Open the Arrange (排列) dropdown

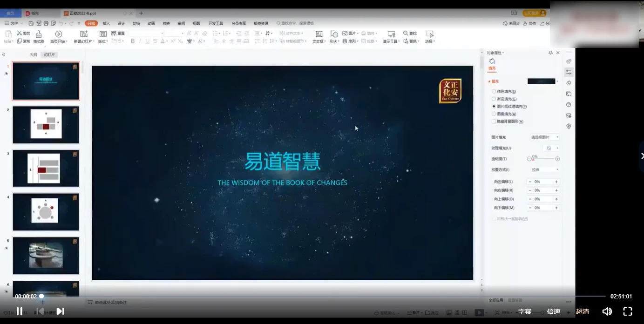coord(350,41)
